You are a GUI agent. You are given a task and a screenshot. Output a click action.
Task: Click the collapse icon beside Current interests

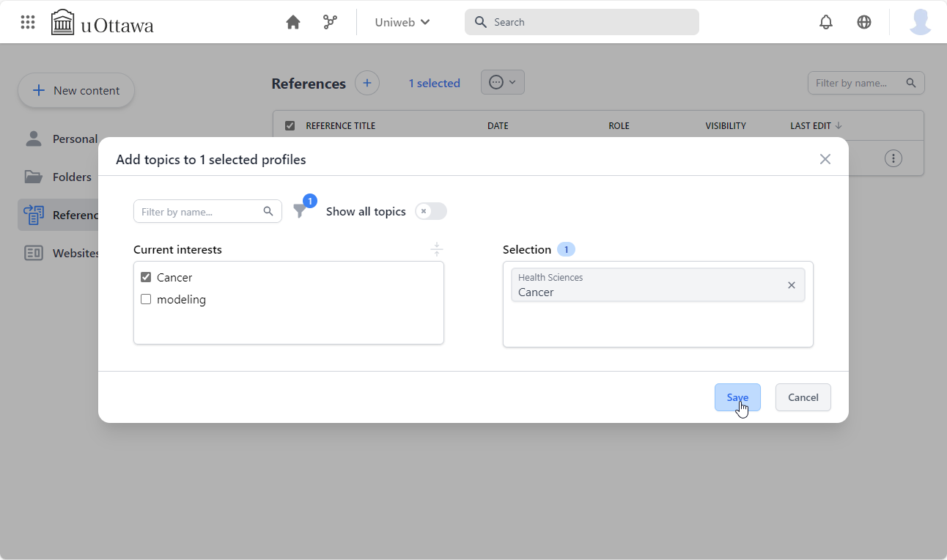[x=437, y=249]
